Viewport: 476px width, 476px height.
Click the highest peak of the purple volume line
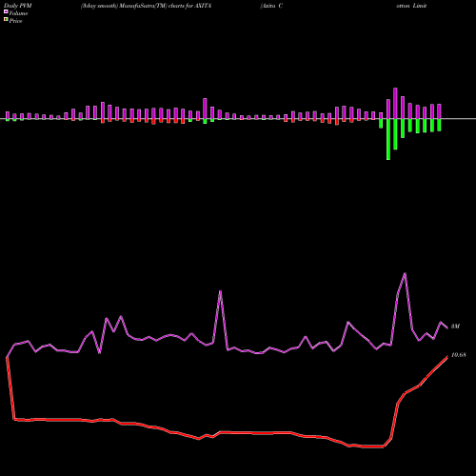[405, 273]
